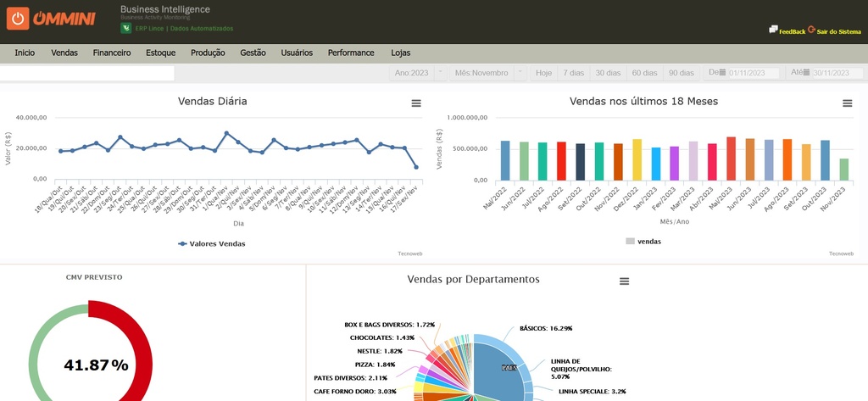
Task: Select the 30 dias period button
Action: [608, 73]
